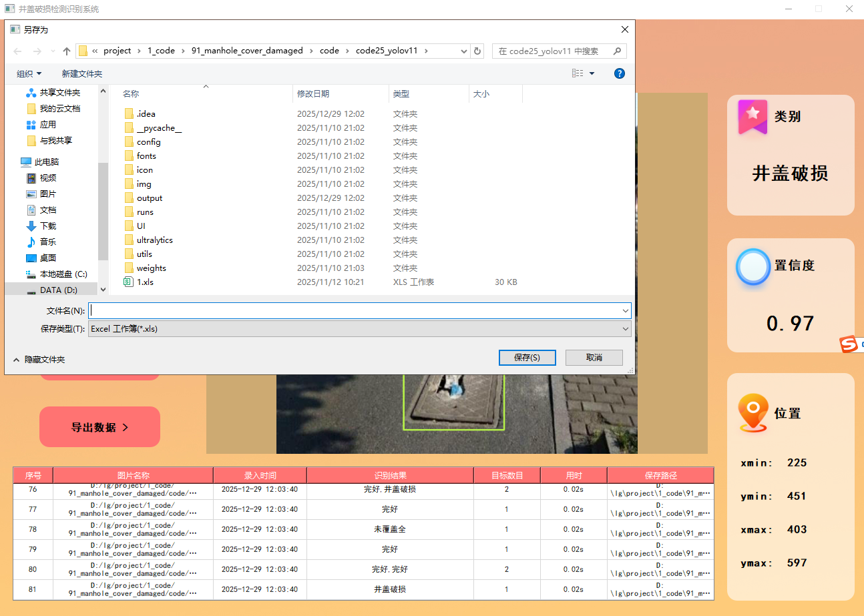Click the 类别 bookmark star icon

752,117
